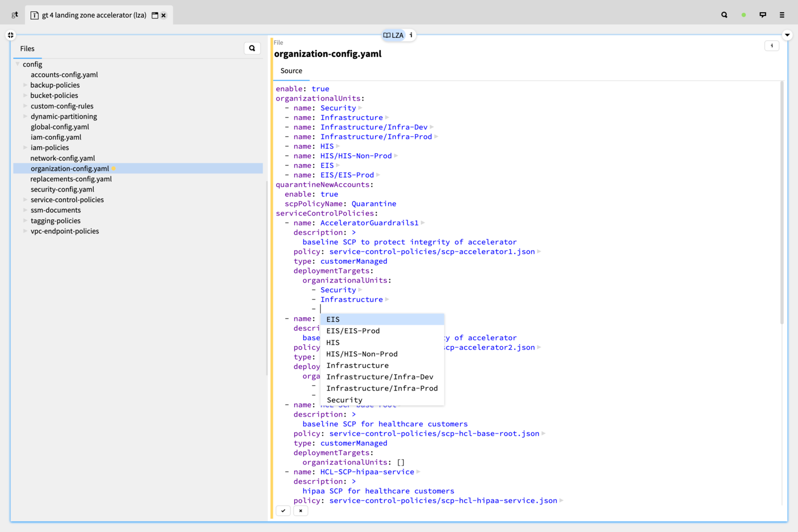The height and width of the screenshot is (532, 798).
Task: Click the file tree vertical scrollbar
Action: coord(267,278)
